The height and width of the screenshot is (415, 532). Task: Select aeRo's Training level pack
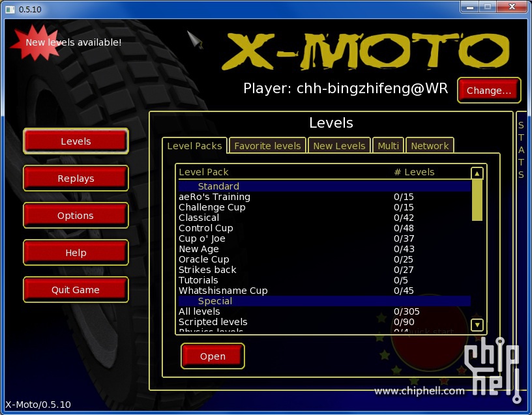coord(325,197)
